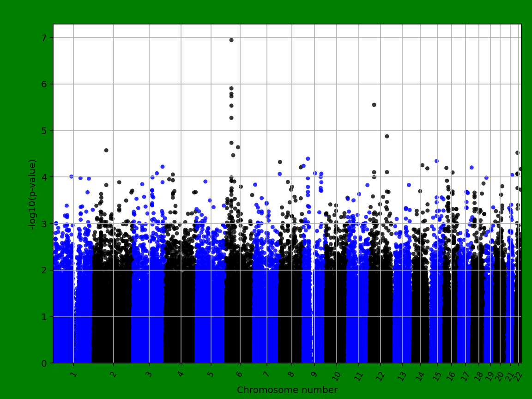Click the green border area left of the plot
Viewport: 532px width, 399px height.
(x=14, y=185)
